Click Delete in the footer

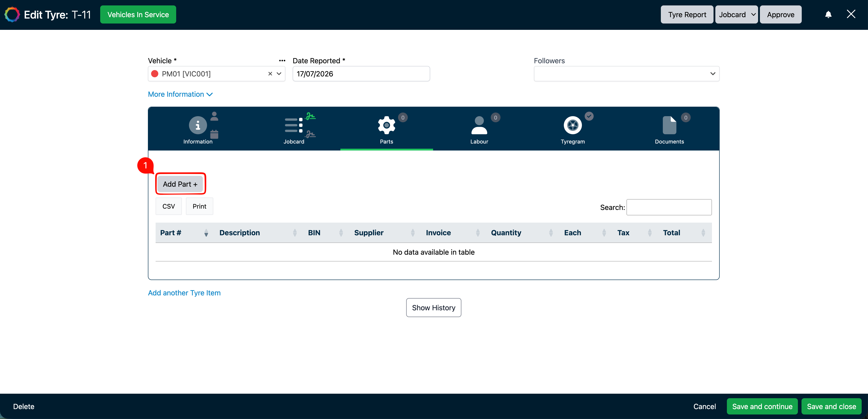[x=24, y=406]
